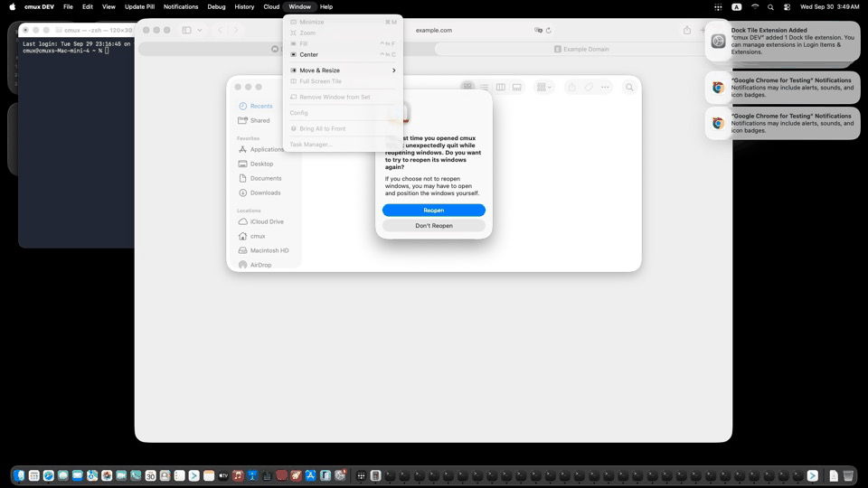868x488 pixels.
Task: Open Calendar icon showing 30 in Dock
Action: 151,475
